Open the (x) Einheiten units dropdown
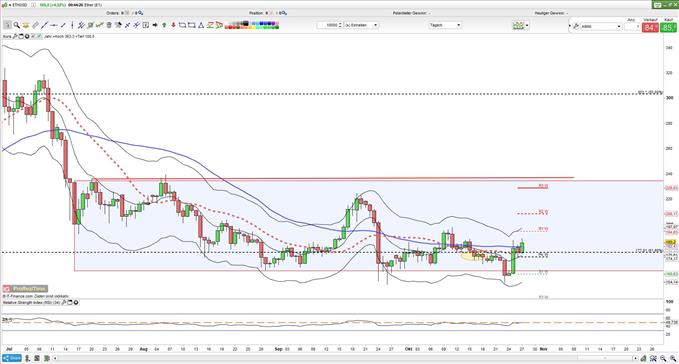This screenshot has width=679, height=364. (361, 25)
